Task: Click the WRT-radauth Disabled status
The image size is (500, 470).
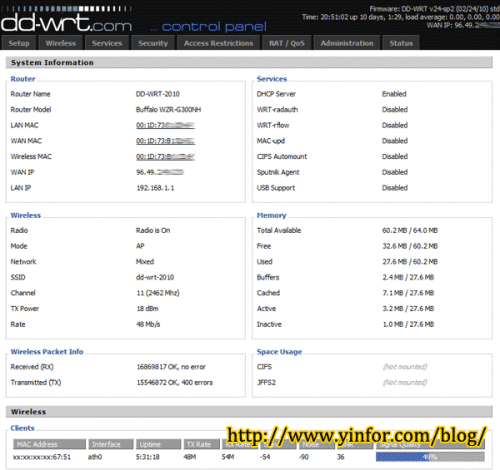Action: [x=395, y=110]
